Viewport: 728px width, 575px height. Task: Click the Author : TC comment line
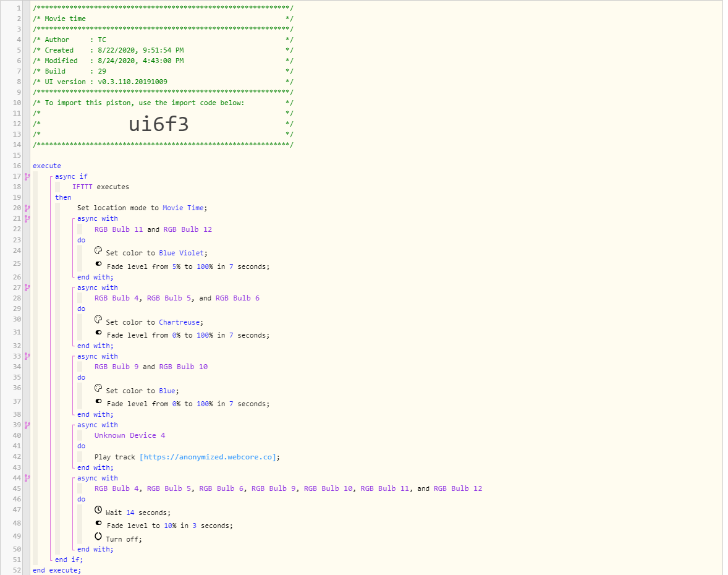(x=163, y=40)
